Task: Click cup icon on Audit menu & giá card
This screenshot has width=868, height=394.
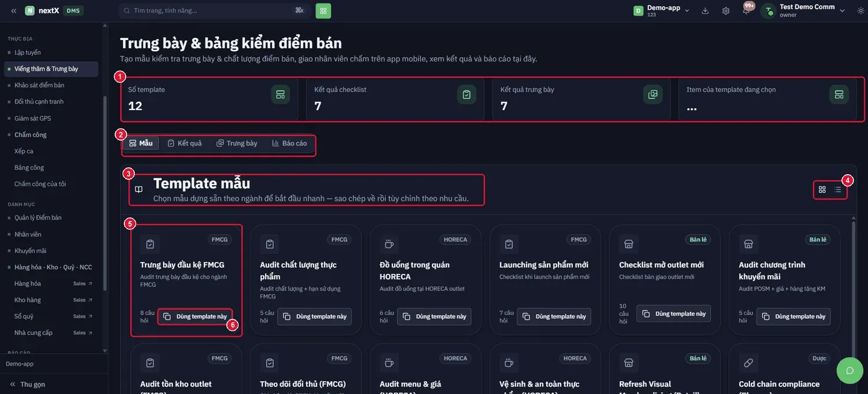Action: pos(389,363)
